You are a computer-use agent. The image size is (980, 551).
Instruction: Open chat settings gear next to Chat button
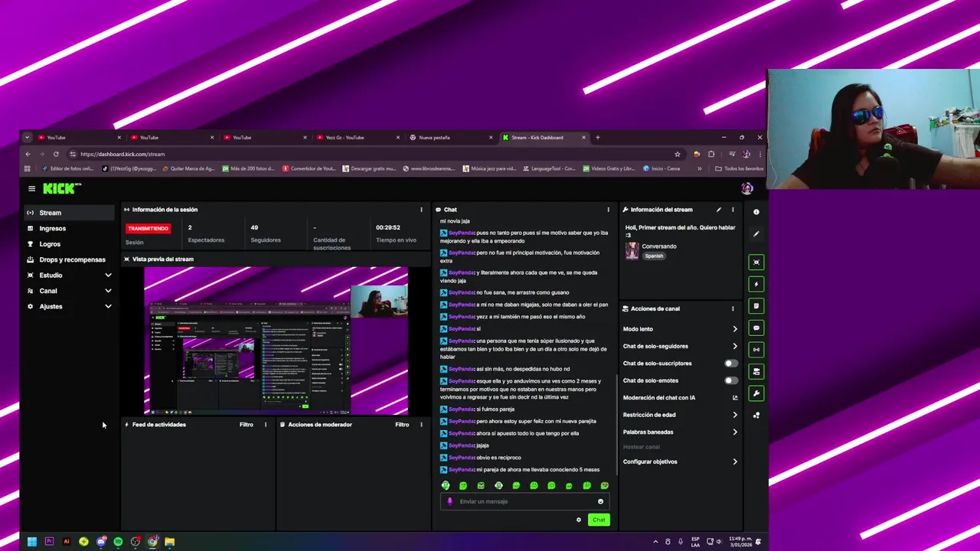tap(579, 520)
